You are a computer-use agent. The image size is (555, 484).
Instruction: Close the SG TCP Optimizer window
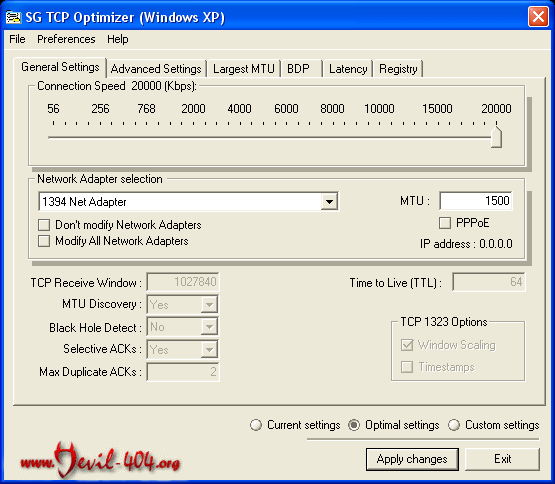[538, 16]
